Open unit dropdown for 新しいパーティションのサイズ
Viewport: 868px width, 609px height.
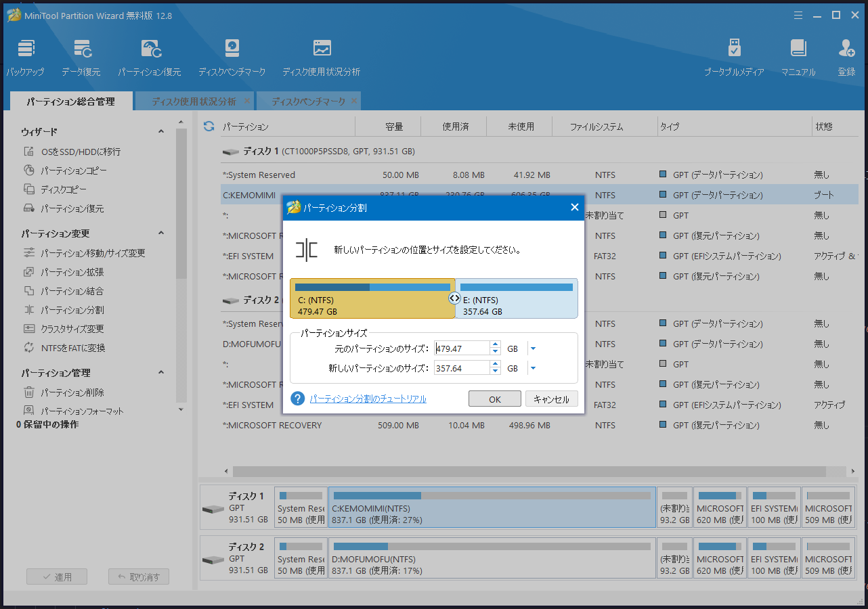pos(533,368)
